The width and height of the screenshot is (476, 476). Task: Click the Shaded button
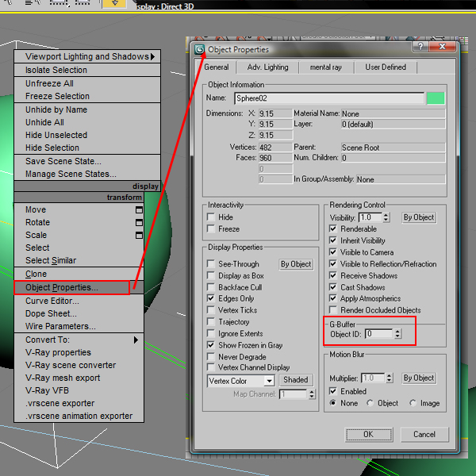coord(295,380)
